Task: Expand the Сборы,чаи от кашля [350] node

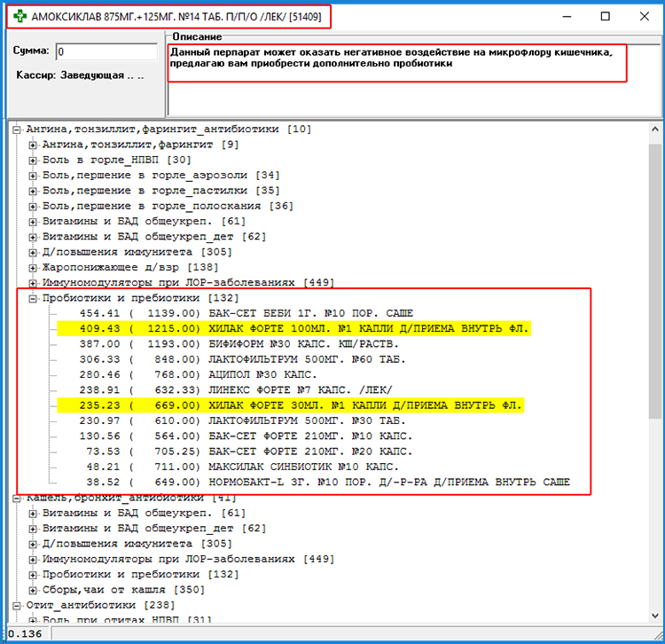Action: pyautogui.click(x=33, y=590)
